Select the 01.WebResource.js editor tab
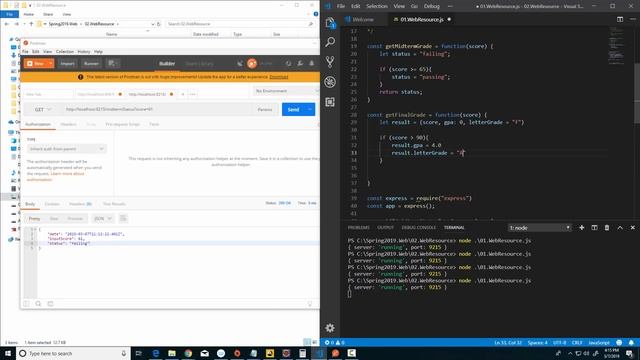Viewport: 640px width, 360px height. (x=422, y=19)
